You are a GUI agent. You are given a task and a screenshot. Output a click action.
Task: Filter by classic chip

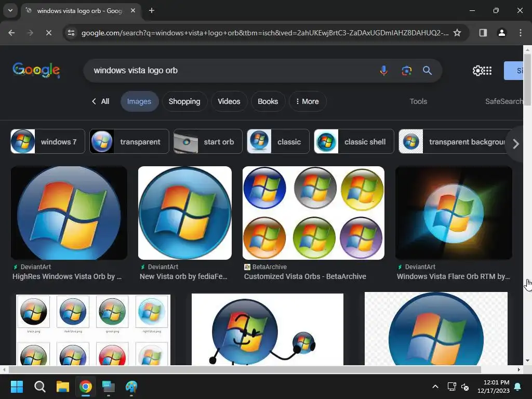pos(278,141)
